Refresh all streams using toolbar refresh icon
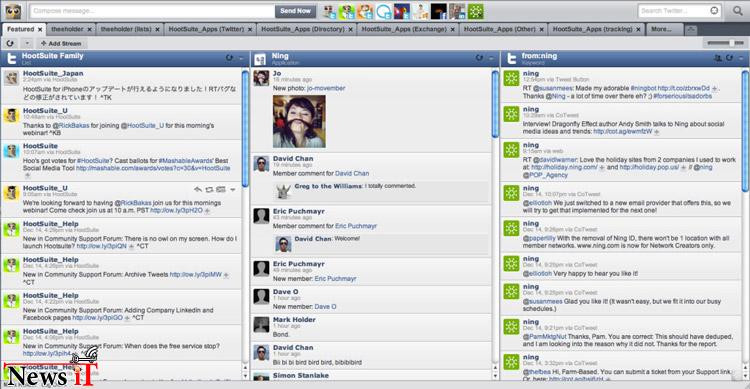The height and width of the screenshot is (389, 750). [x=10, y=44]
